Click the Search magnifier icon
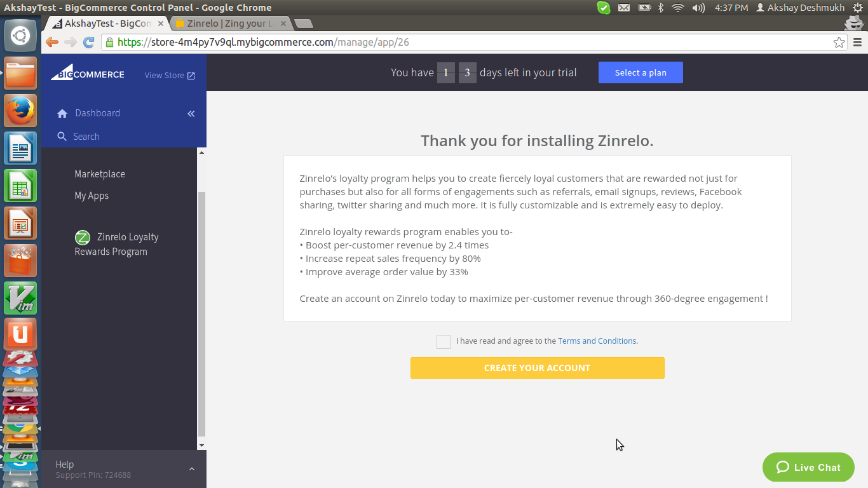This screenshot has height=488, width=868. click(62, 137)
